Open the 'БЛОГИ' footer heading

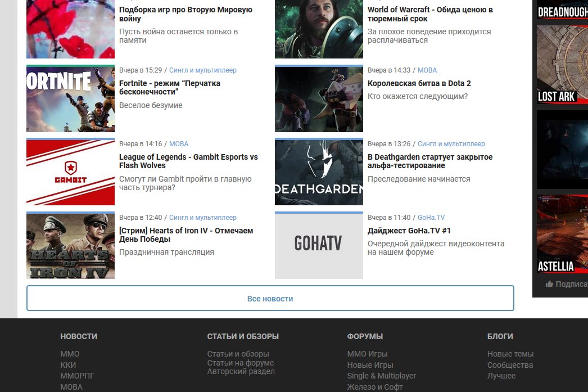[x=500, y=336]
